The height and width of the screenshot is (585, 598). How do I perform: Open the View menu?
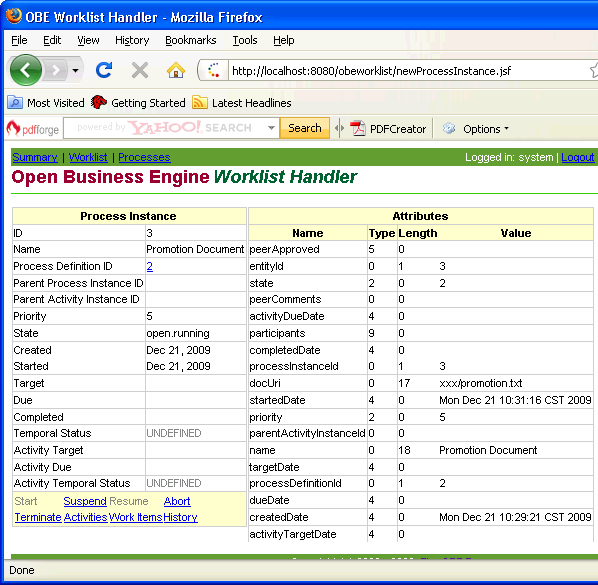click(x=88, y=40)
